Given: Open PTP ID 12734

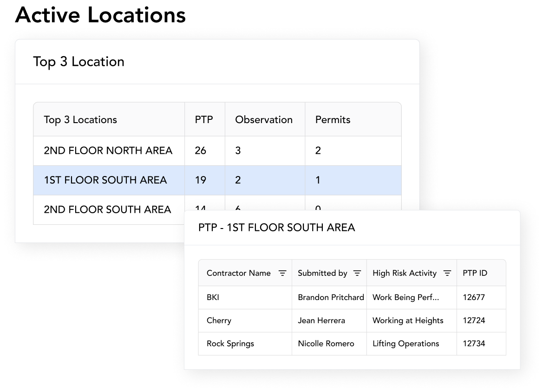Looking at the screenshot, I should coord(474,344).
